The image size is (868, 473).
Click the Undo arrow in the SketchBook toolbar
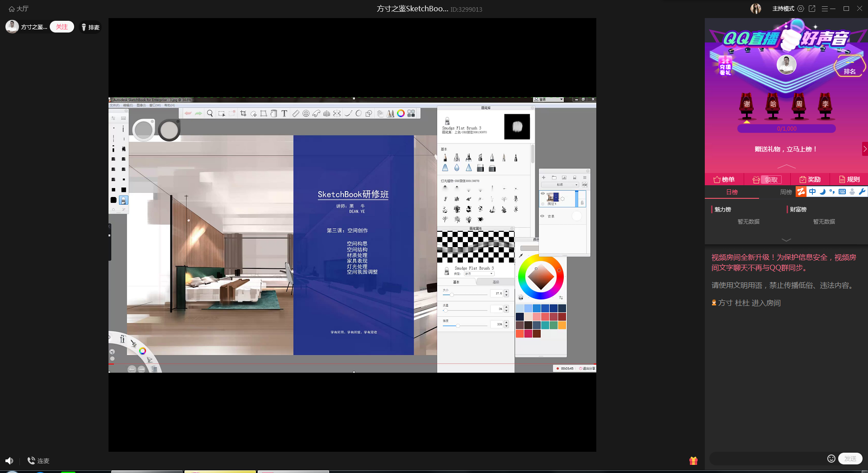click(x=188, y=113)
